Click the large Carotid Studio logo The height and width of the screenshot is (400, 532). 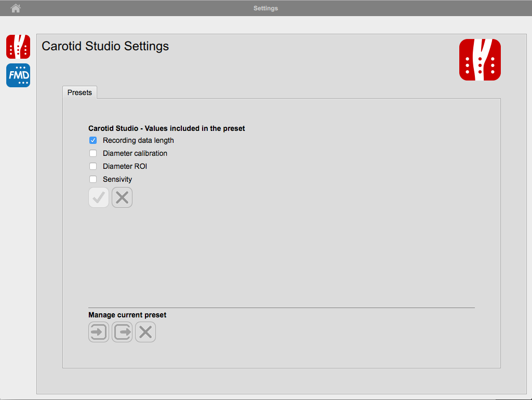(480, 60)
